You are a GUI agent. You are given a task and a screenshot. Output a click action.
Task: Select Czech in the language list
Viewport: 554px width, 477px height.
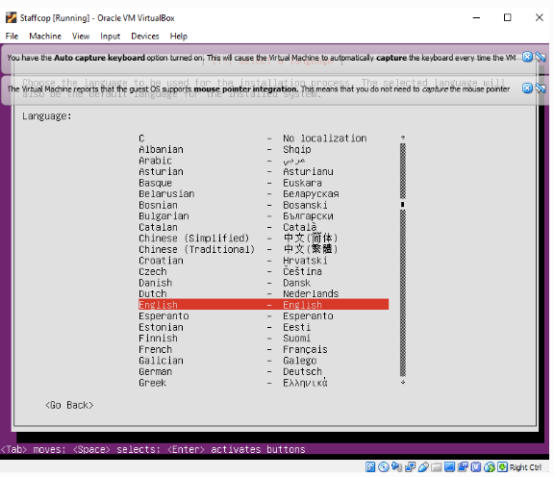point(264,271)
